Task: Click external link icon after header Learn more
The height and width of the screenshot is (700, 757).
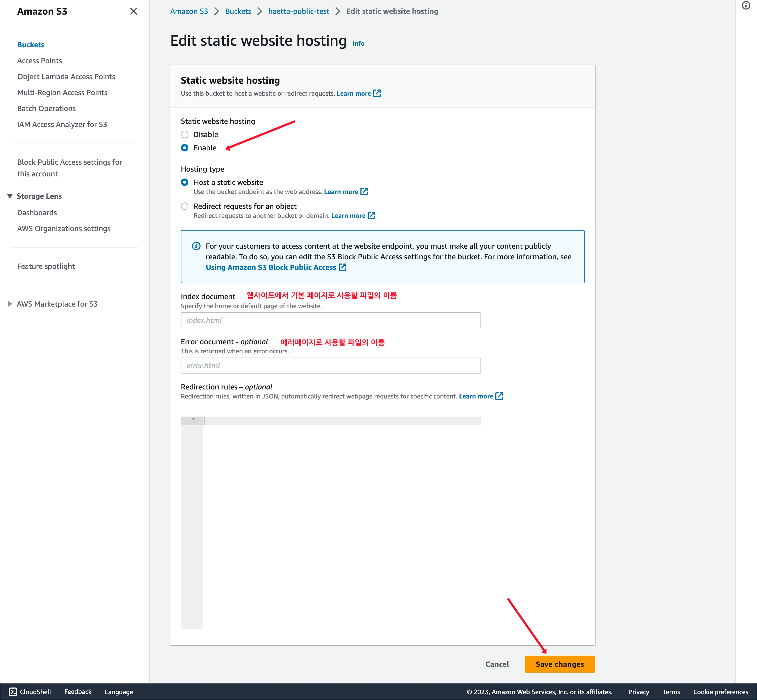Action: pos(377,93)
